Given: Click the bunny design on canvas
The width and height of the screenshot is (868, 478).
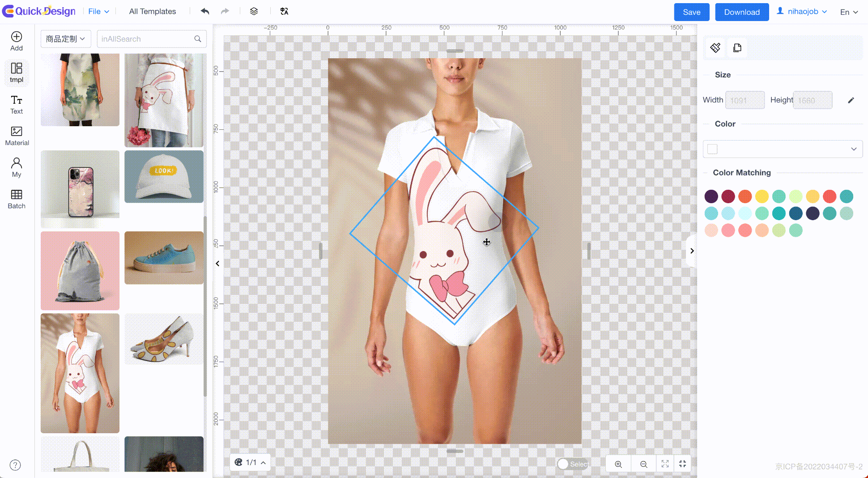Looking at the screenshot, I should pos(444,230).
